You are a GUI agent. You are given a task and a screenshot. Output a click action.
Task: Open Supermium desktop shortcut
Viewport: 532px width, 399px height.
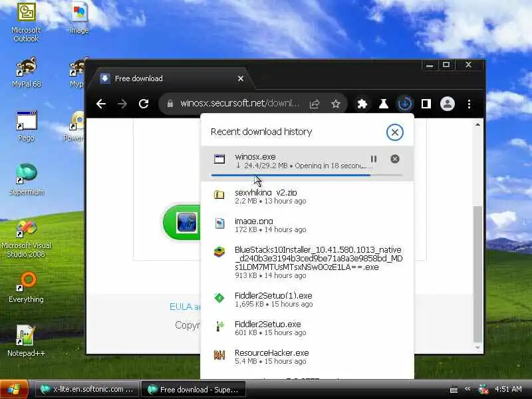[x=27, y=180]
